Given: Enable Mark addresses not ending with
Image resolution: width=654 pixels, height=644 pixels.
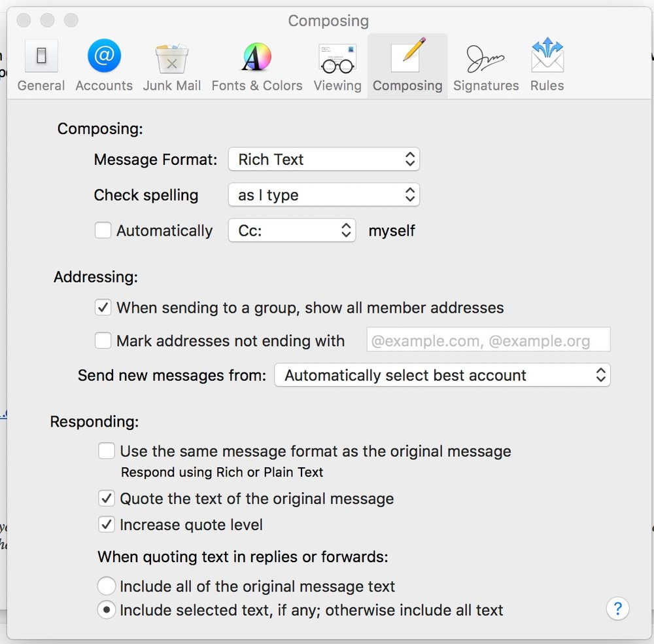Looking at the screenshot, I should click(x=103, y=340).
